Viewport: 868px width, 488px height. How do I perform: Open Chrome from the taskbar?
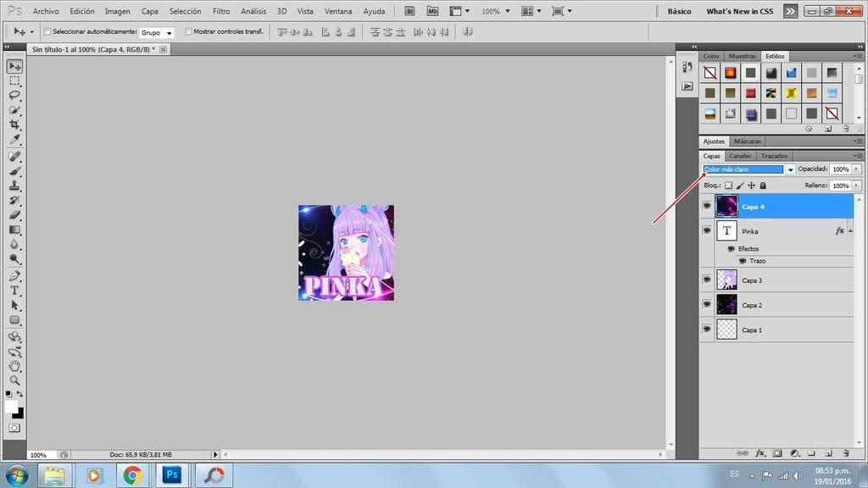pyautogui.click(x=132, y=475)
